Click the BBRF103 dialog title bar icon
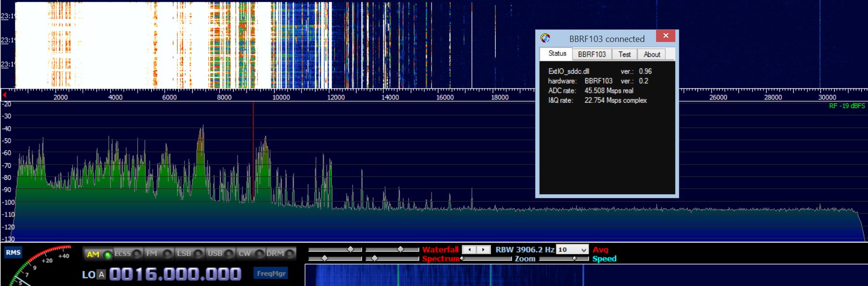Image resolution: width=868 pixels, height=286 pixels. (x=545, y=38)
